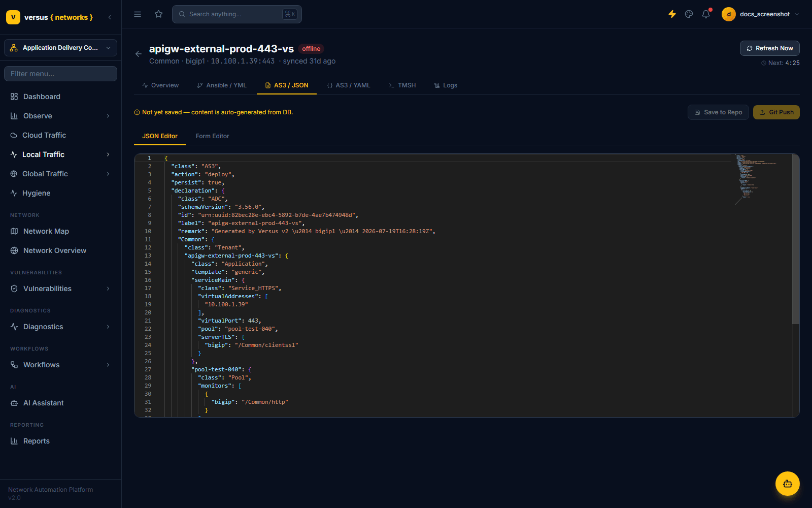Open the docs_screenshot user menu

click(x=761, y=14)
